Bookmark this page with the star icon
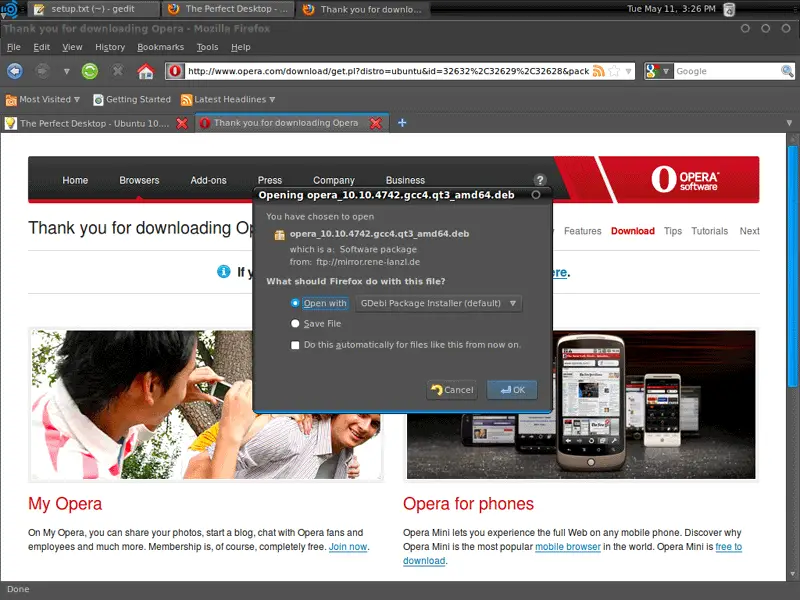800x600 pixels. pos(615,71)
